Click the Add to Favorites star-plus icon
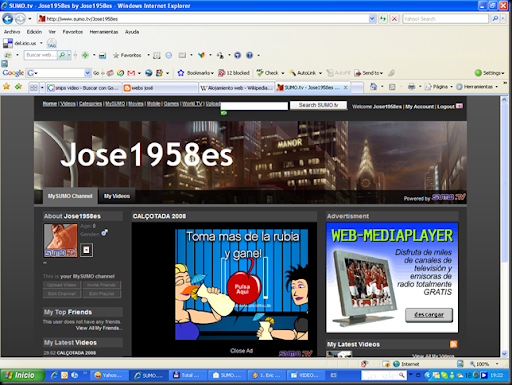This screenshot has height=385, width=512. coord(18,87)
